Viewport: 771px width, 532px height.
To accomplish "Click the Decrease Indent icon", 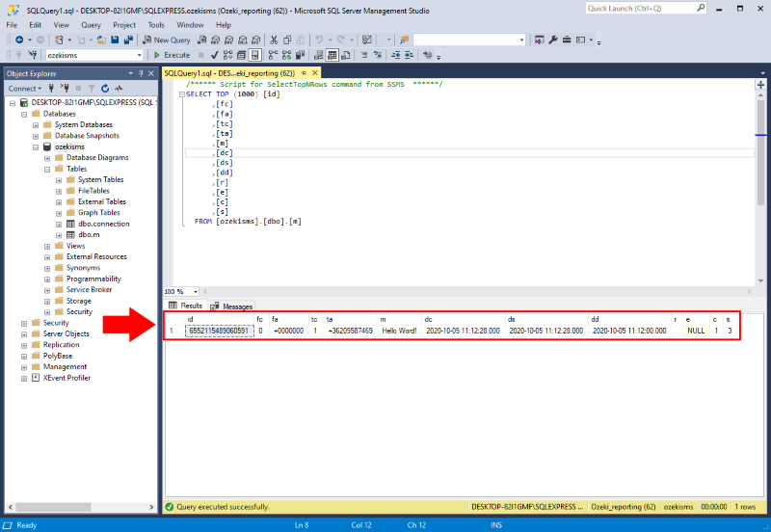I will tap(395, 55).
